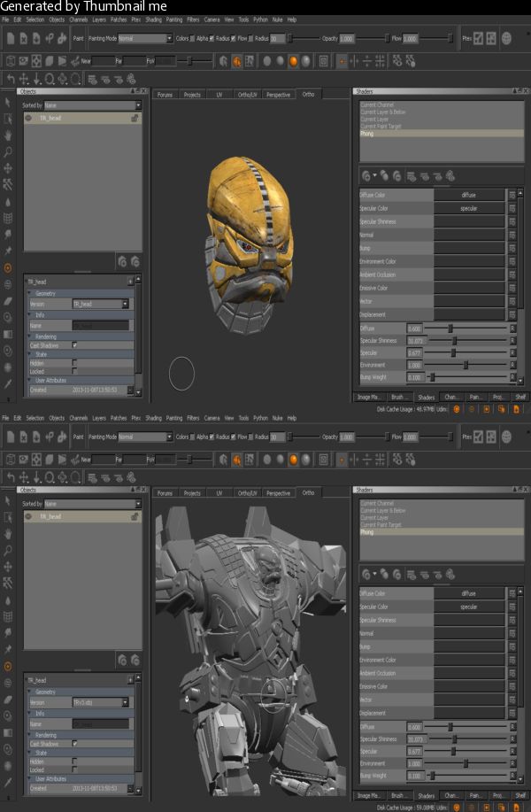
Task: Toggle Alpha checkbox in yellow-head window toolbar
Action: tap(212, 38)
